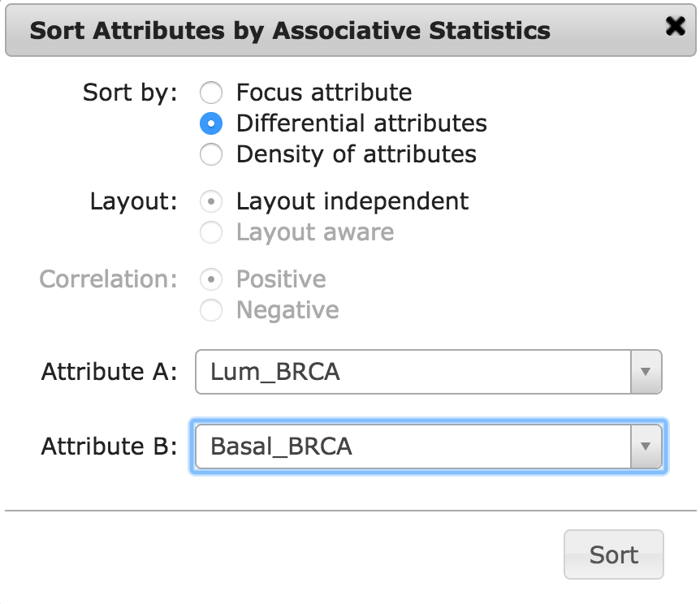This screenshot has height=604, width=700.
Task: Click the 'Layout:' label
Action: point(134,201)
